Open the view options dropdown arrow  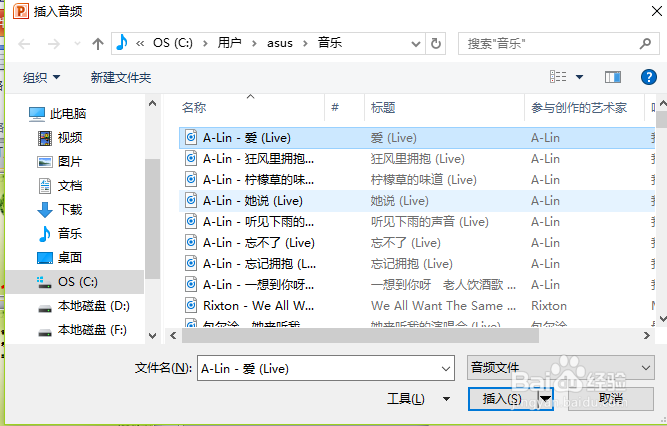pos(579,77)
